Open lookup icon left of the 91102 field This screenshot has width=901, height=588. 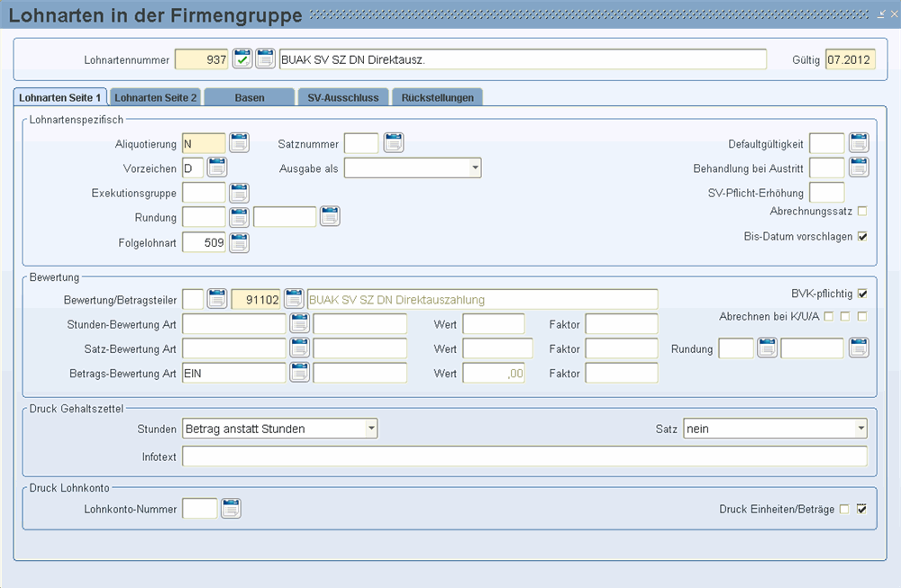tap(217, 299)
